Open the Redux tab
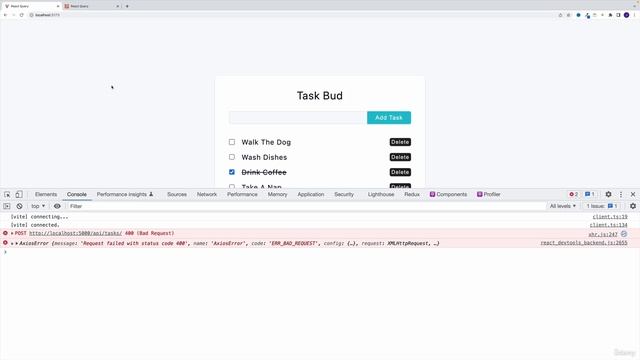 pos(412,195)
